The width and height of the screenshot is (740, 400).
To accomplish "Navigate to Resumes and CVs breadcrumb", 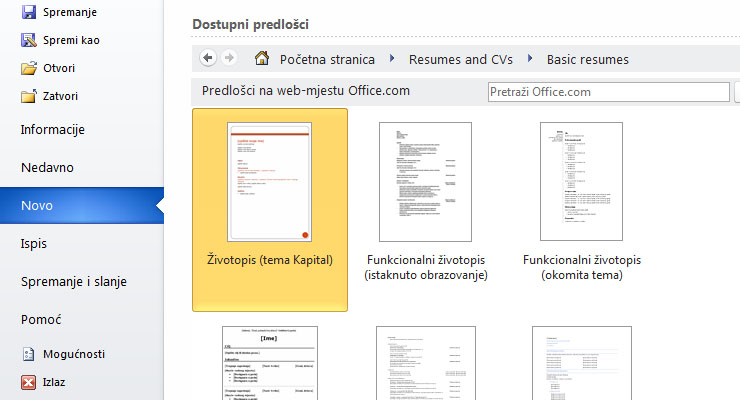I will pyautogui.click(x=461, y=59).
